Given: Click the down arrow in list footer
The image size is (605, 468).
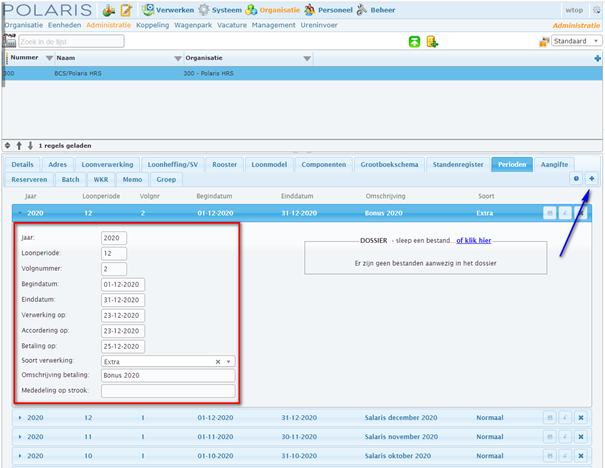Looking at the screenshot, I should (30, 146).
